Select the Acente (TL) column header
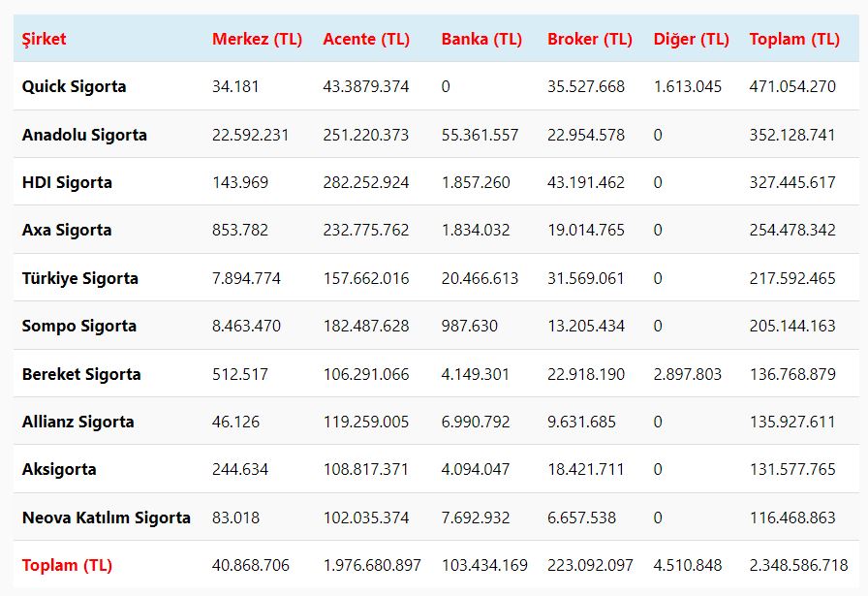 (366, 39)
